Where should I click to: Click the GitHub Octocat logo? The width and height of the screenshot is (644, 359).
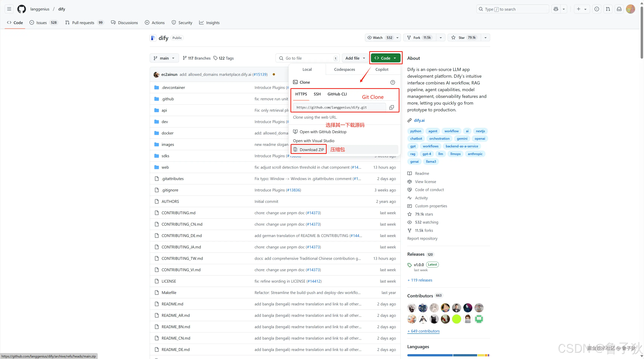[21, 9]
